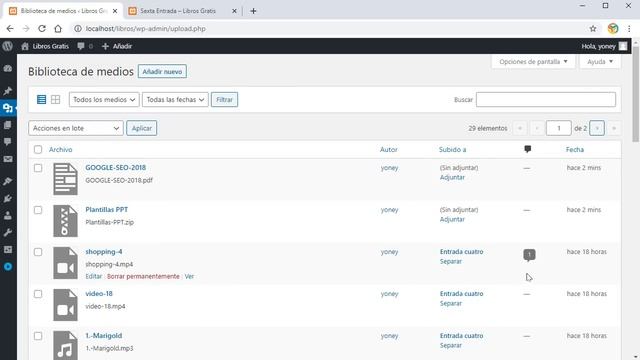Click the browser address bar
640x360 pixels.
pyautogui.click(x=327, y=29)
